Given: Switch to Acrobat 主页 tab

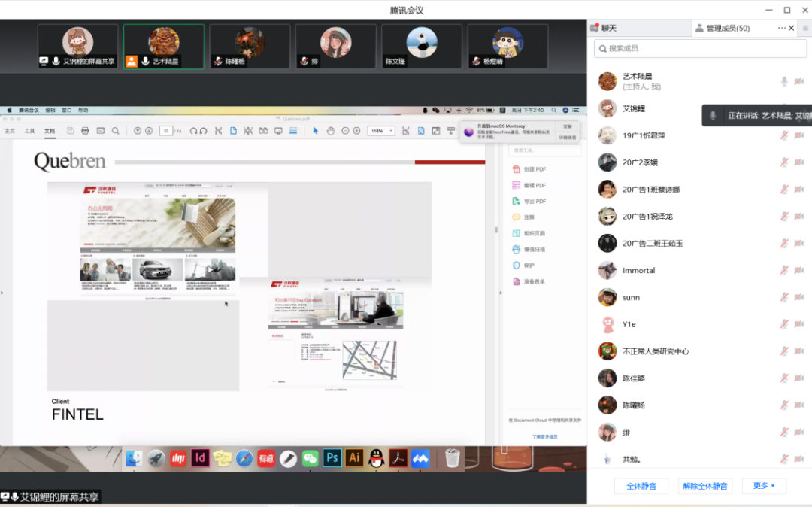Looking at the screenshot, I should 10,131.
